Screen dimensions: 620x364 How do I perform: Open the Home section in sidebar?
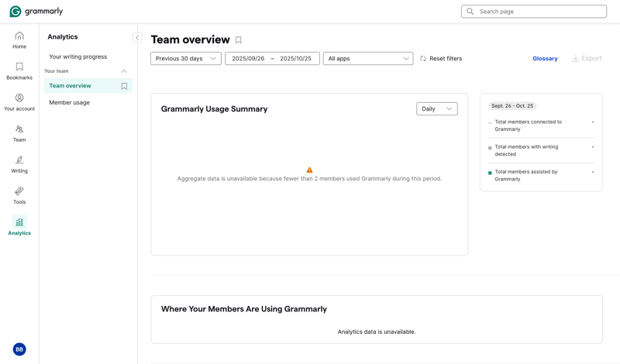[x=19, y=40]
